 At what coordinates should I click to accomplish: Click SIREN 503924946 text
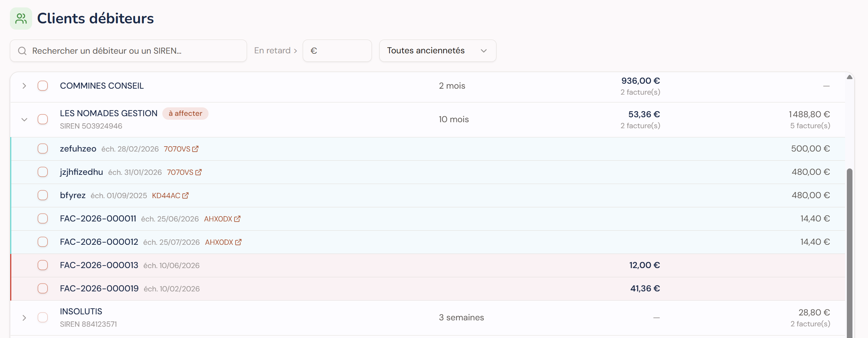(x=91, y=126)
